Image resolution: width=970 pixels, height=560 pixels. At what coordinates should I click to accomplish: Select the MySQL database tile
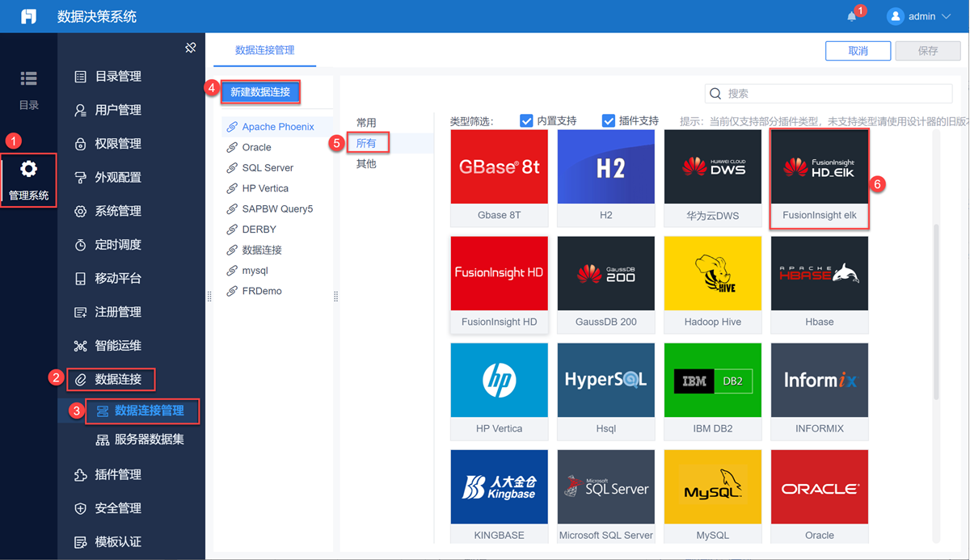coord(713,496)
